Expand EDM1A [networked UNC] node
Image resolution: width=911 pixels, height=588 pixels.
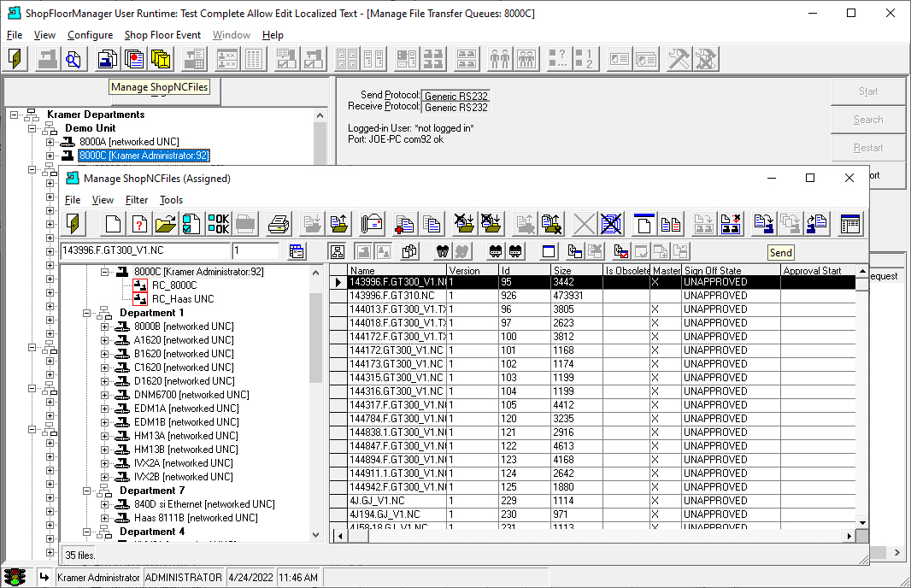coord(104,409)
